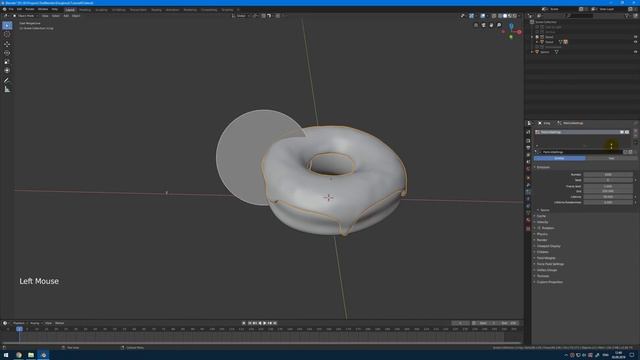The height and width of the screenshot is (360, 640).
Task: Select the Emitter particle type button
Action: 559,158
